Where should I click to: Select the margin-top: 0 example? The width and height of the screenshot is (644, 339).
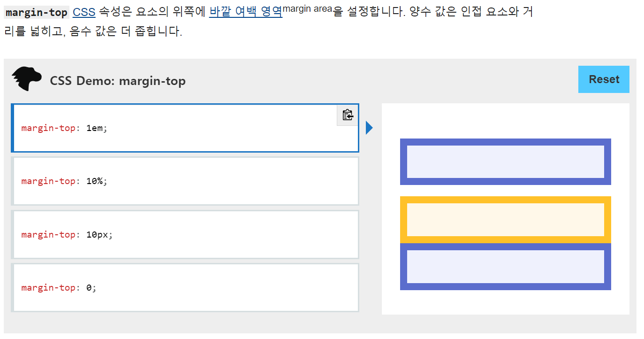pos(185,288)
